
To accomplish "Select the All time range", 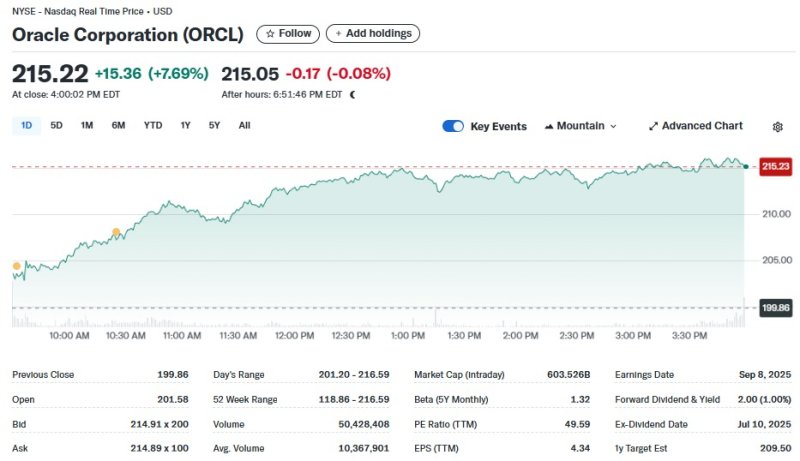I will (x=244, y=125).
